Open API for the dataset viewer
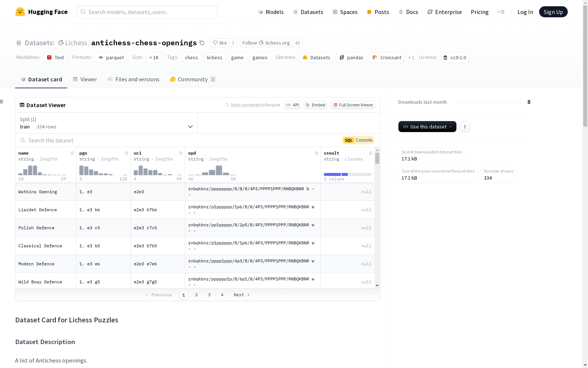The width and height of the screenshot is (588, 368). [x=293, y=105]
